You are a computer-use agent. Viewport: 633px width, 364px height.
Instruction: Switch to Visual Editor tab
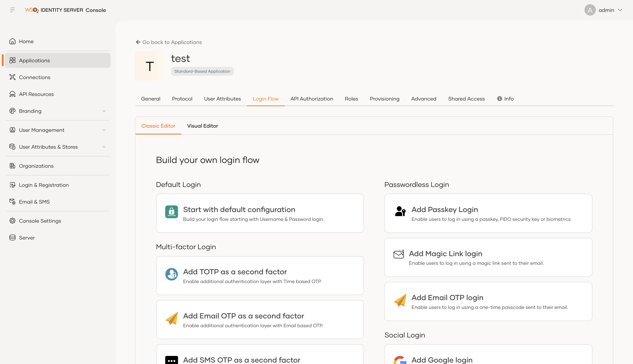[202, 126]
